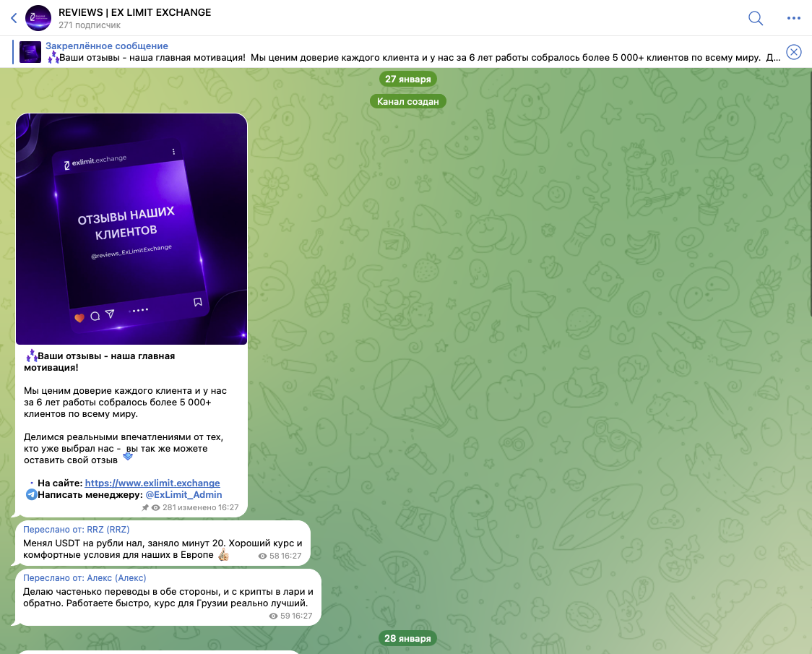812x654 pixels.
Task: Open the pinned message thumbnail
Action: (30, 52)
